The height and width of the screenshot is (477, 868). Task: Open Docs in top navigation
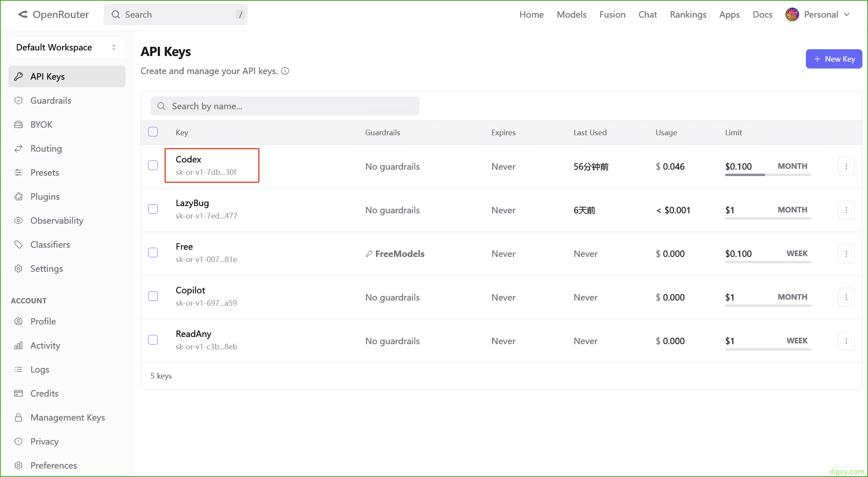(x=762, y=14)
